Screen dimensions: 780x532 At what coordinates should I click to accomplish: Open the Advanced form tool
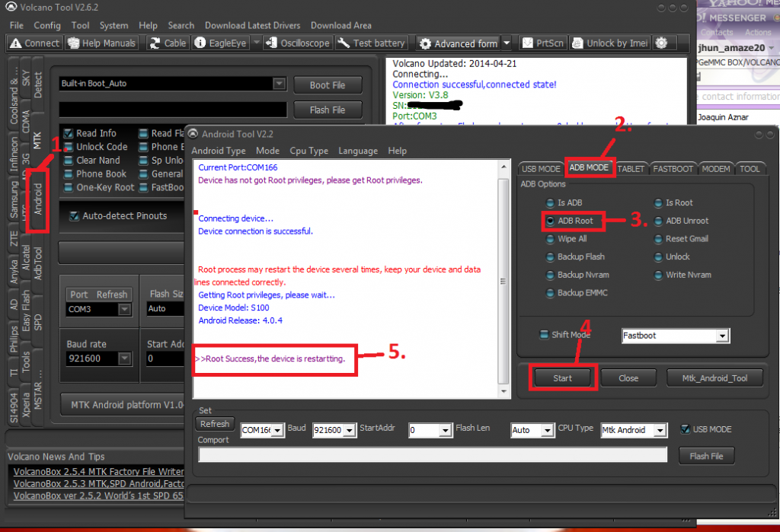coord(458,43)
